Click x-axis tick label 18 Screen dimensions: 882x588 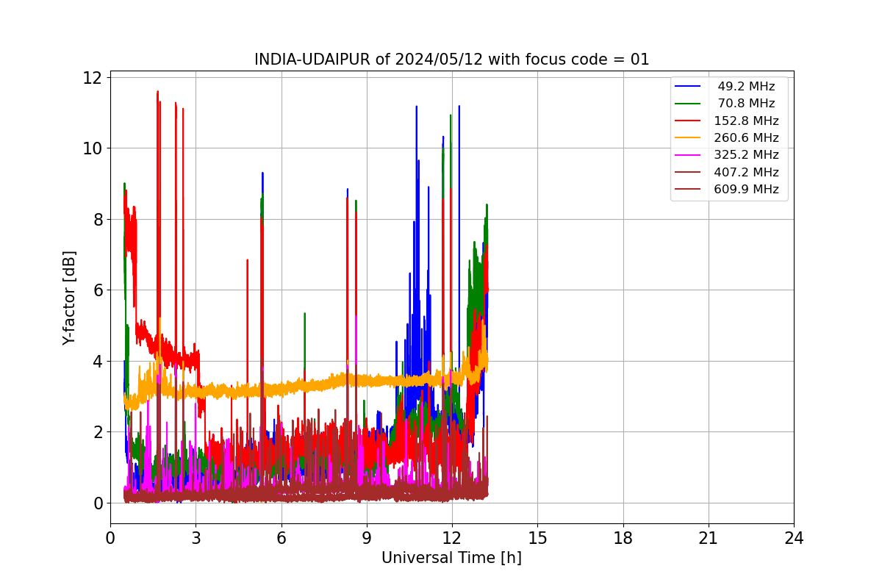click(x=623, y=538)
